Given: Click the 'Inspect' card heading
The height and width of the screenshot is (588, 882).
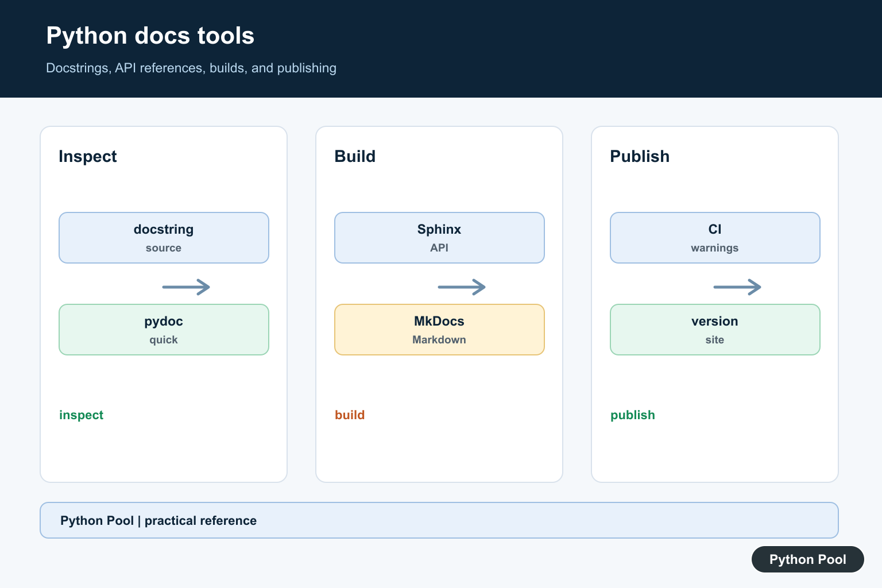Looking at the screenshot, I should click(x=88, y=156).
